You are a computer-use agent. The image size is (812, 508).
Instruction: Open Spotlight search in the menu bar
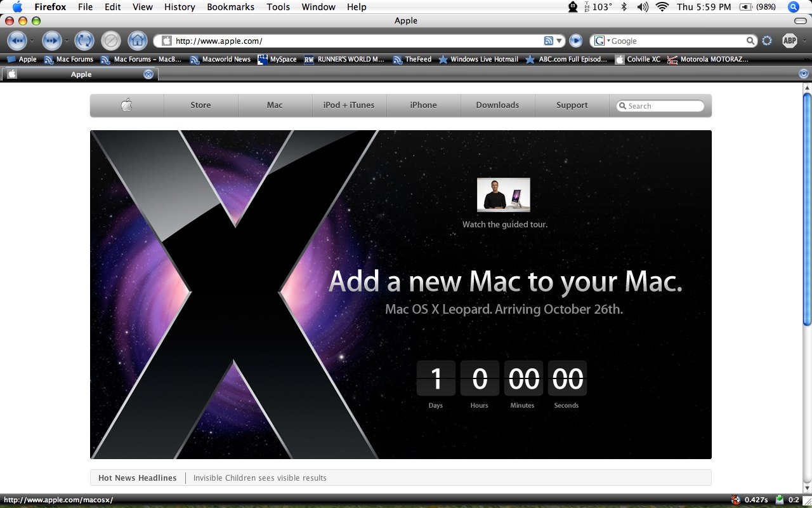pos(793,7)
